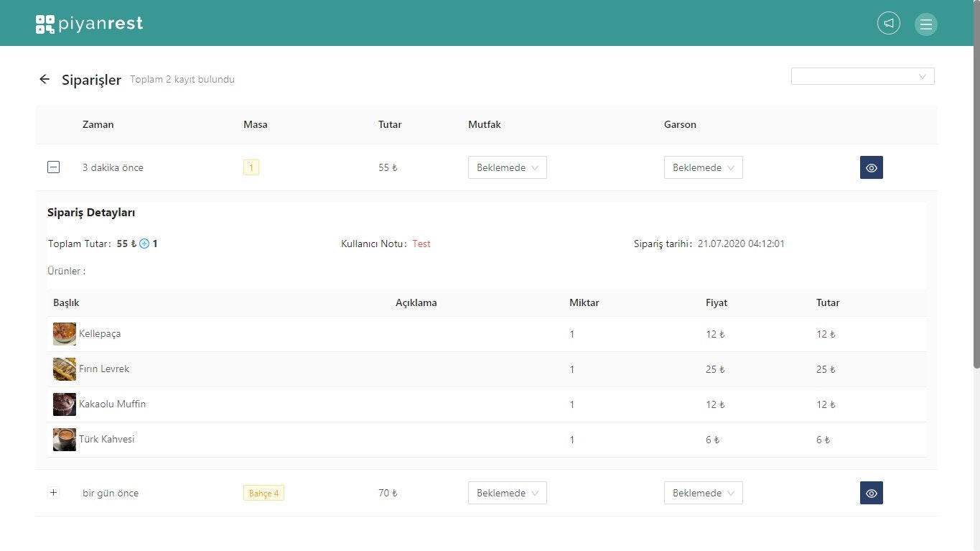Click the Bahçe 4 table badge
The height and width of the screenshot is (551, 980).
263,493
